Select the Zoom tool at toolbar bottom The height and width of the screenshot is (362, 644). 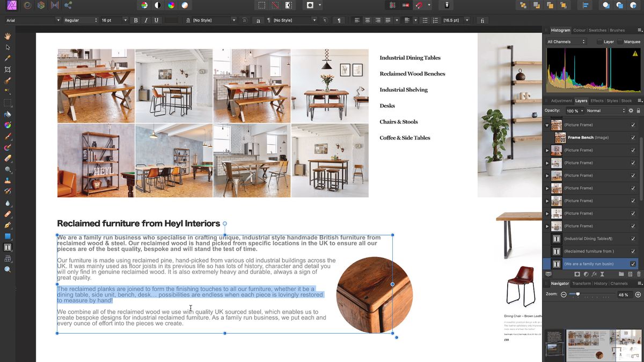[7, 269]
